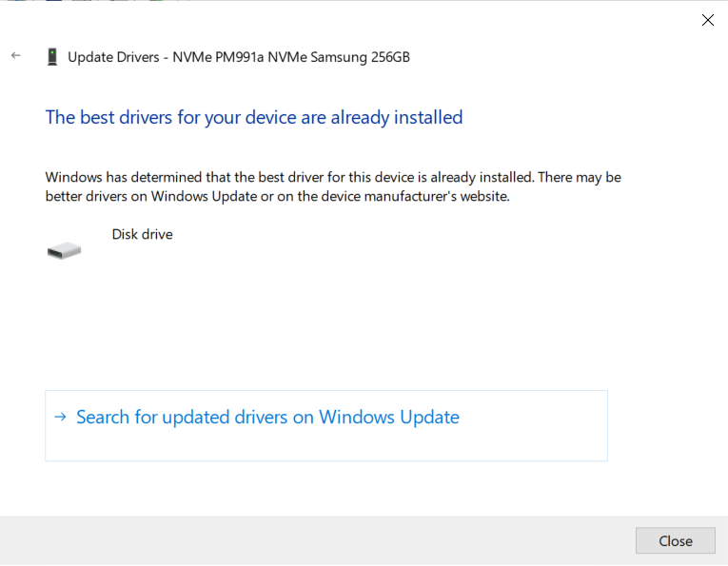This screenshot has height=566, width=728.
Task: Search for updated drivers on Windows Update
Action: coord(325,426)
